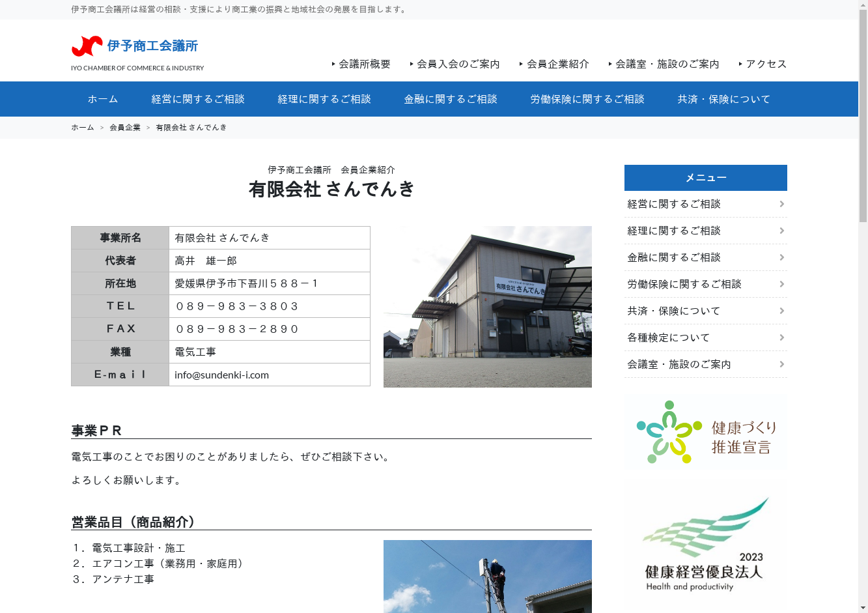Click the company building photo
The image size is (868, 613).
(488, 307)
